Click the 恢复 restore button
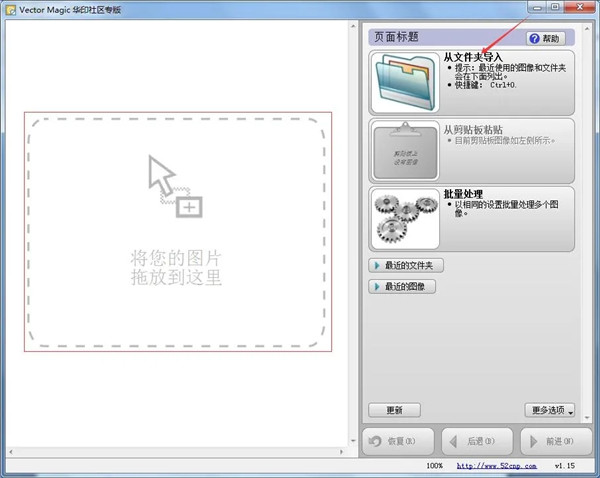 398,441
